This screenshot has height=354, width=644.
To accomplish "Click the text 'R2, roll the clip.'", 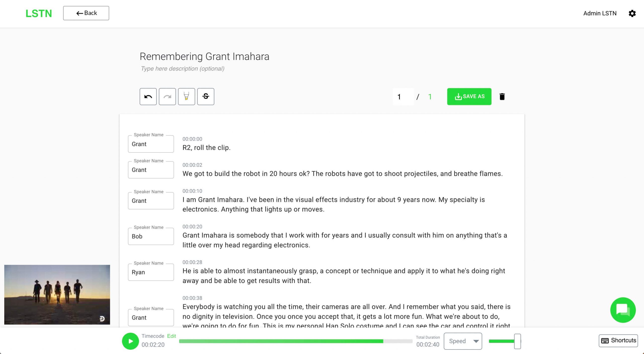I will click(207, 148).
